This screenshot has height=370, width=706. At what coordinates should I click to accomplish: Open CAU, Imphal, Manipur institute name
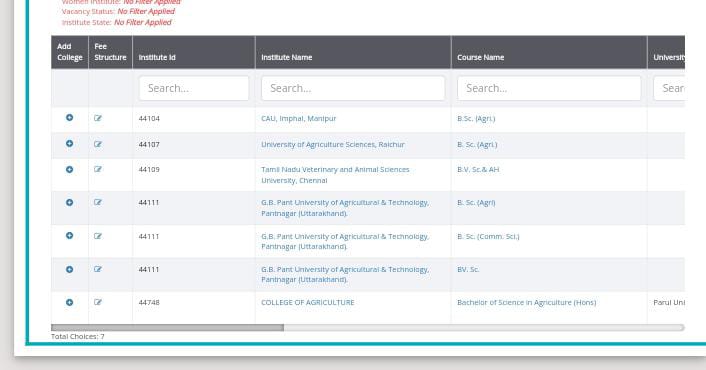tap(299, 118)
